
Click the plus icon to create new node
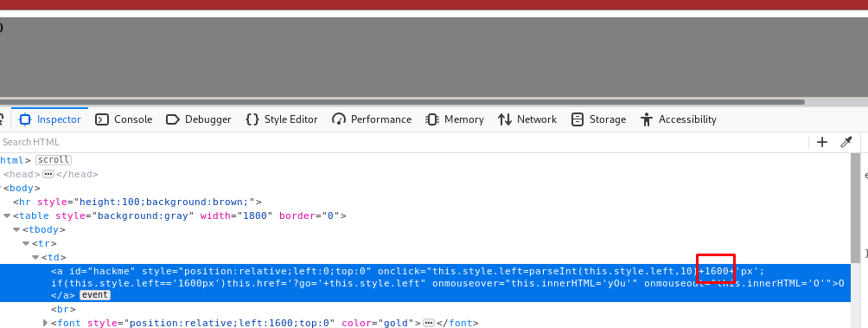tap(822, 143)
